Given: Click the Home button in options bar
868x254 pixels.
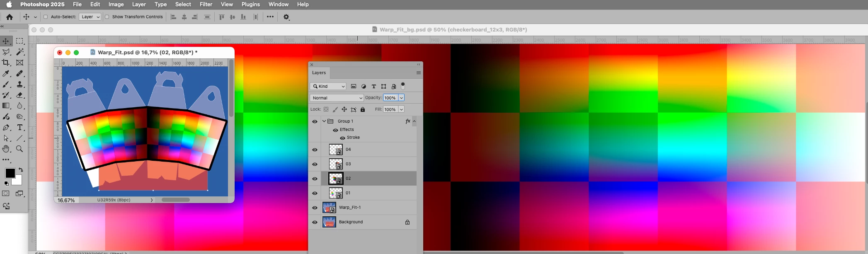Looking at the screenshot, I should pos(10,17).
